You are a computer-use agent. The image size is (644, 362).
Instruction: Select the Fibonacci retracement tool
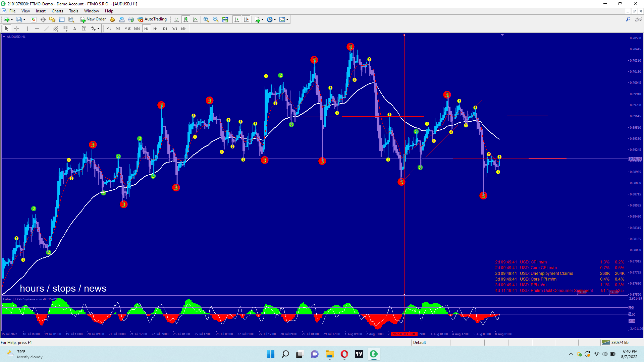[x=65, y=29]
